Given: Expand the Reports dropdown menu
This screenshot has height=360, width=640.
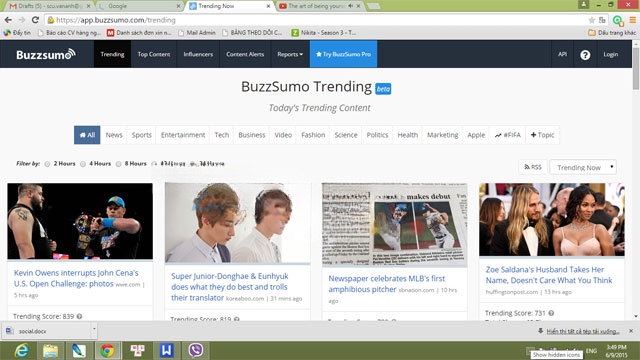Looking at the screenshot, I should pyautogui.click(x=290, y=54).
